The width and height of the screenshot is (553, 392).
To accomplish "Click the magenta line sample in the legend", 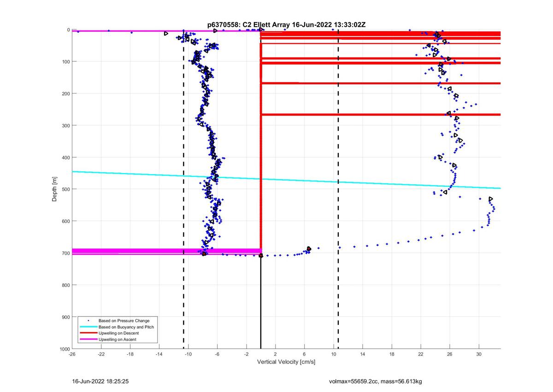I will click(88, 339).
